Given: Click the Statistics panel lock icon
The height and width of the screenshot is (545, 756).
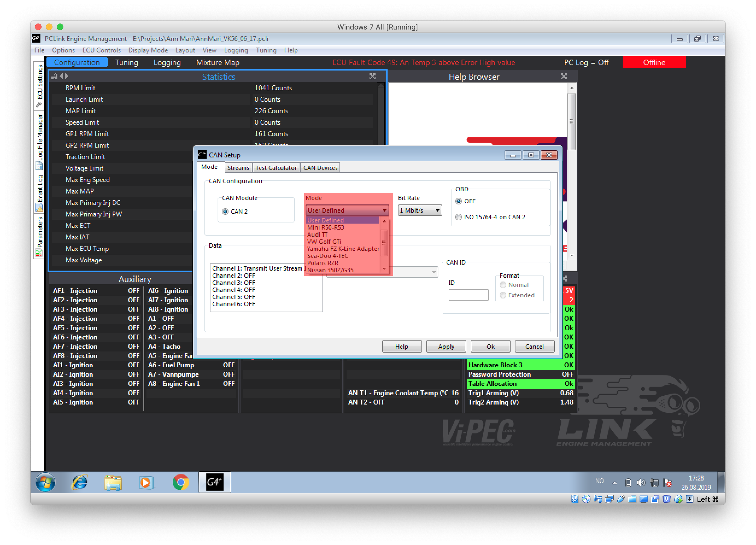Looking at the screenshot, I should 54,76.
